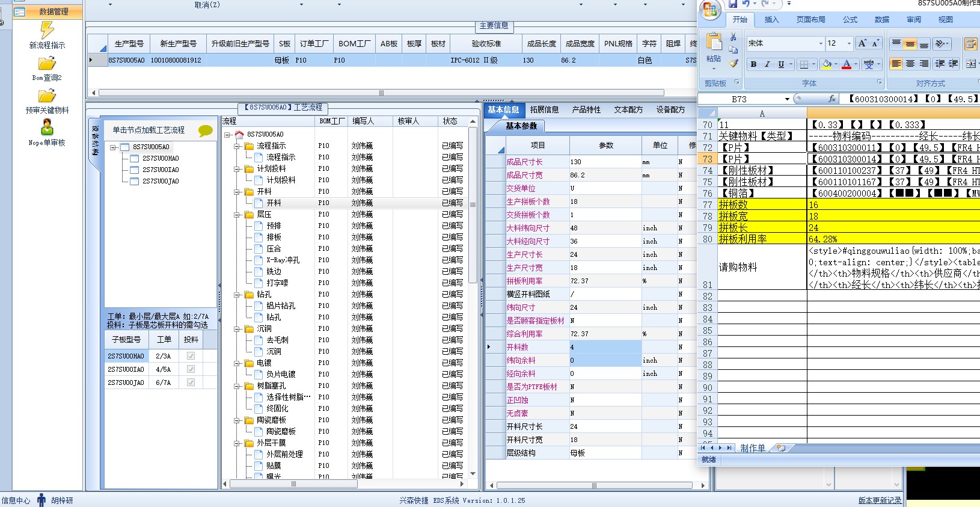This screenshot has width=980, height=507.
Task: Click Excel center horizontal align icon
Action: click(910, 64)
